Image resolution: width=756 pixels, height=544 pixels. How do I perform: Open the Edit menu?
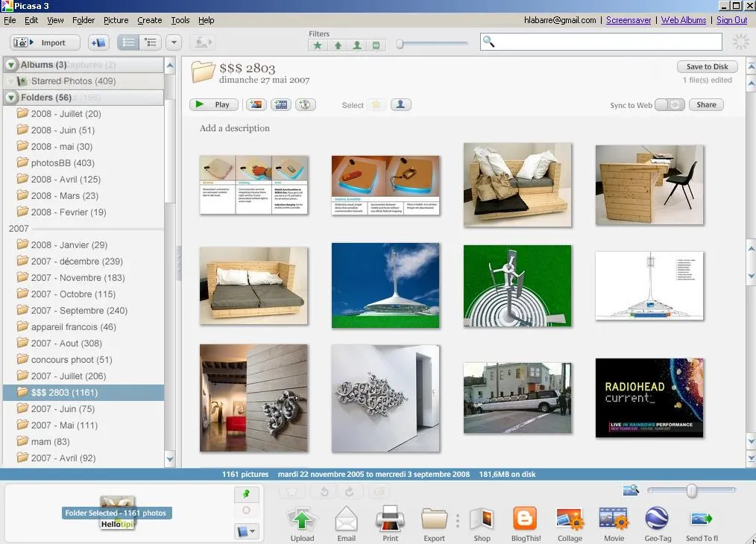31,20
